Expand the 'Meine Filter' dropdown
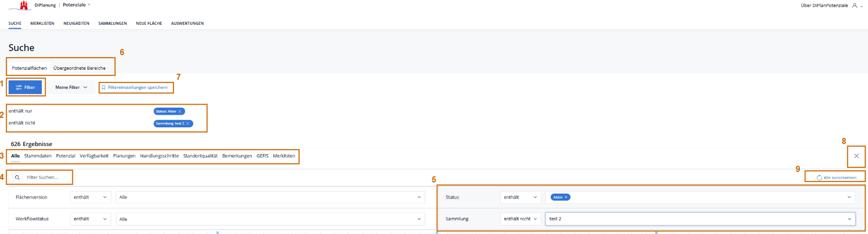This screenshot has height=234, width=868. (71, 87)
